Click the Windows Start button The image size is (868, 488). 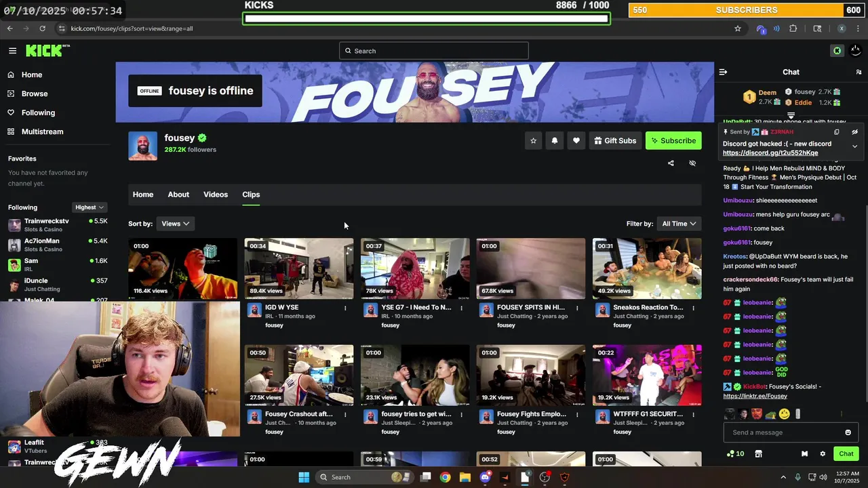click(304, 477)
